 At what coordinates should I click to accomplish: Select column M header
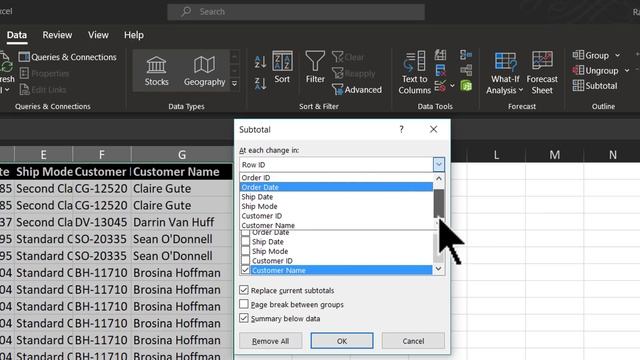(554, 155)
